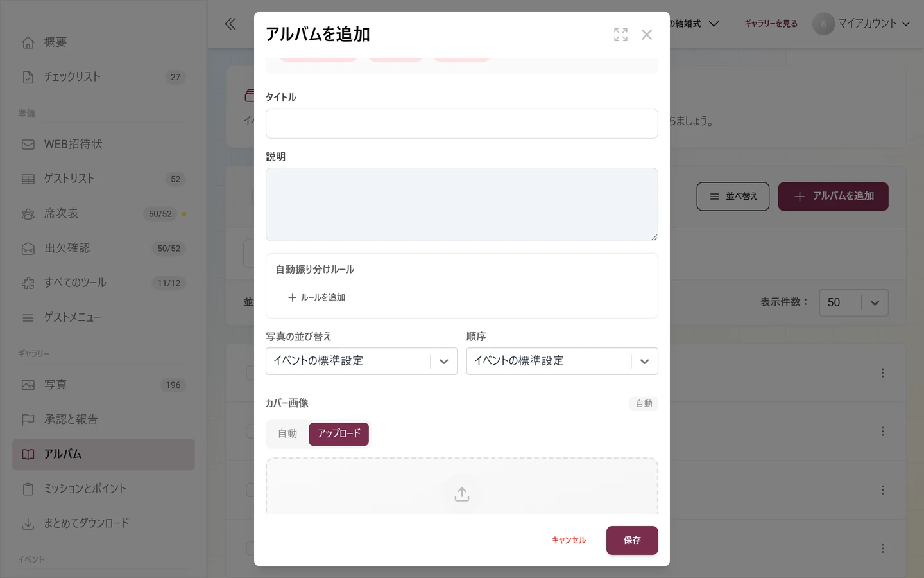
Task: Click the upload icon in the drop zone
Action: click(462, 494)
